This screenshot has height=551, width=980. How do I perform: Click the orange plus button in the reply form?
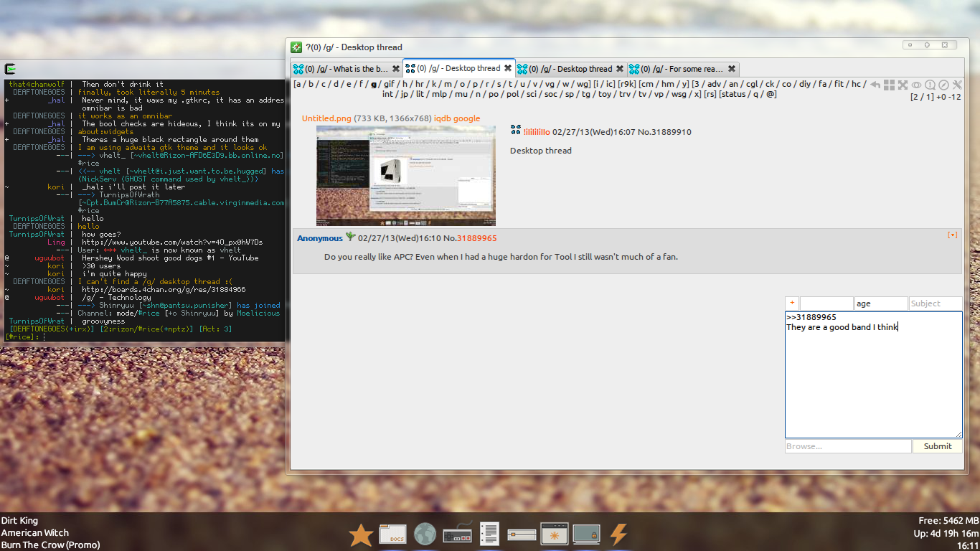coord(792,303)
